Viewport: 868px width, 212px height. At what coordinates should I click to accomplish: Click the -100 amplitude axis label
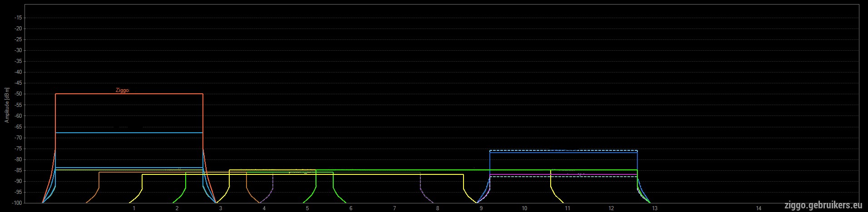(18, 203)
